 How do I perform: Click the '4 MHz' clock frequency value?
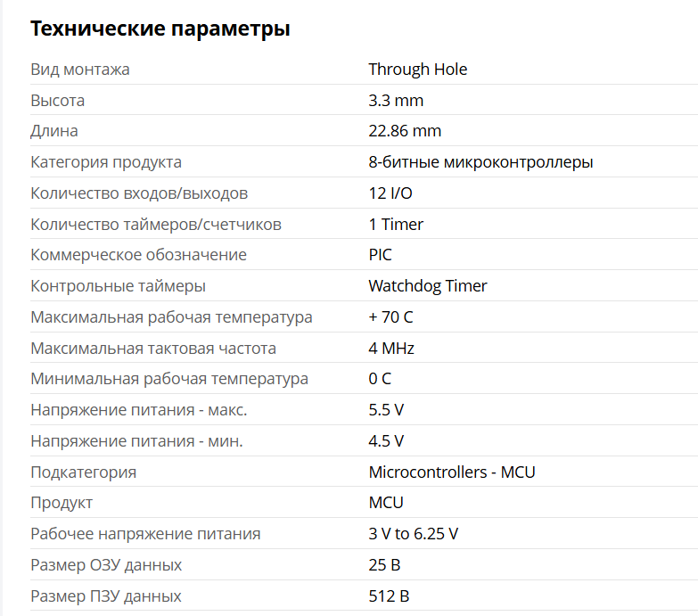point(391,349)
